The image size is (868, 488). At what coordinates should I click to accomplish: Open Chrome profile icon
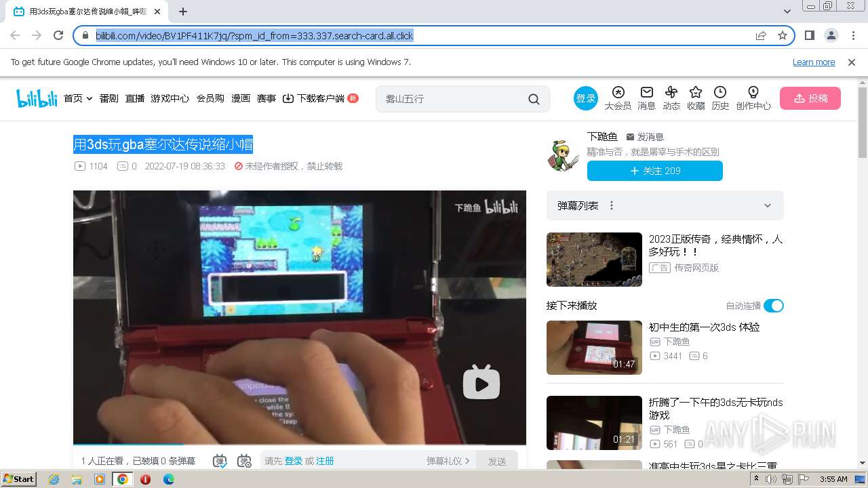[831, 35]
